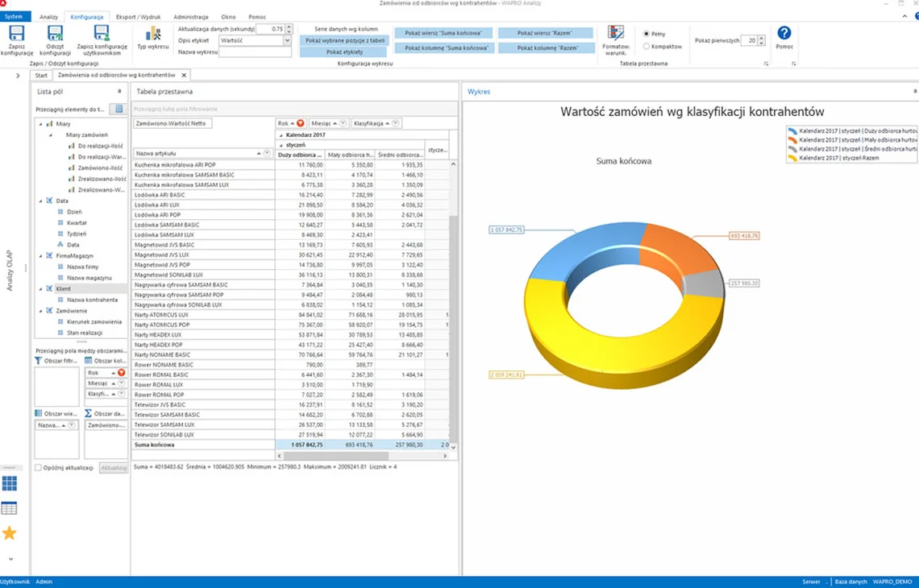Click the Pokaż etykiety button
This screenshot has width=919, height=588.
pyautogui.click(x=345, y=52)
